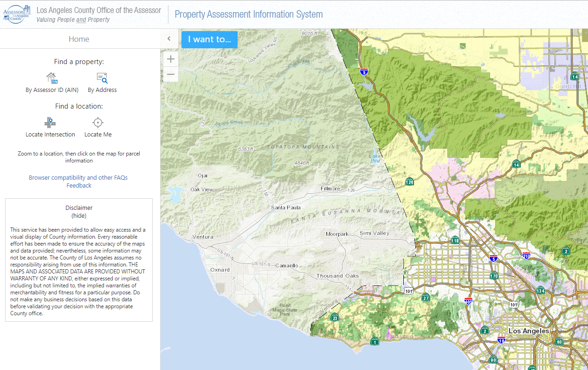Viewport: 588px width, 370px height.
Task: Open Browser compatibility and other FAQs
Action: point(78,177)
